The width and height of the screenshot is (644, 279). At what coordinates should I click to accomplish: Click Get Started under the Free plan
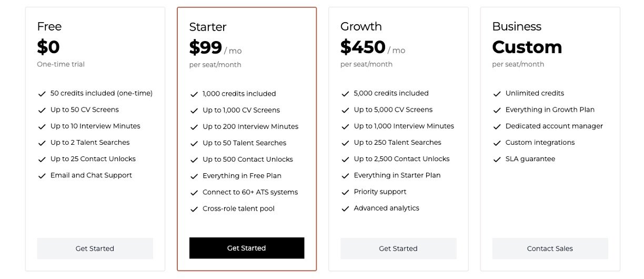click(x=95, y=248)
